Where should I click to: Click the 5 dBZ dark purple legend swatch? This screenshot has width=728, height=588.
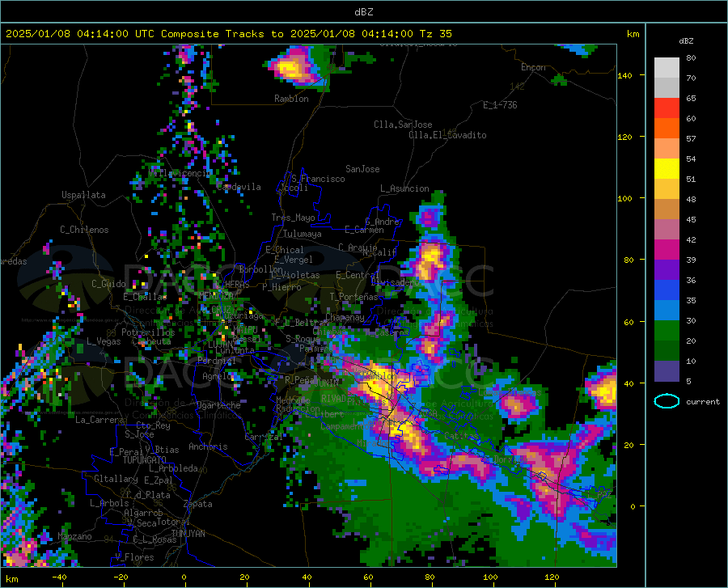pyautogui.click(x=667, y=371)
